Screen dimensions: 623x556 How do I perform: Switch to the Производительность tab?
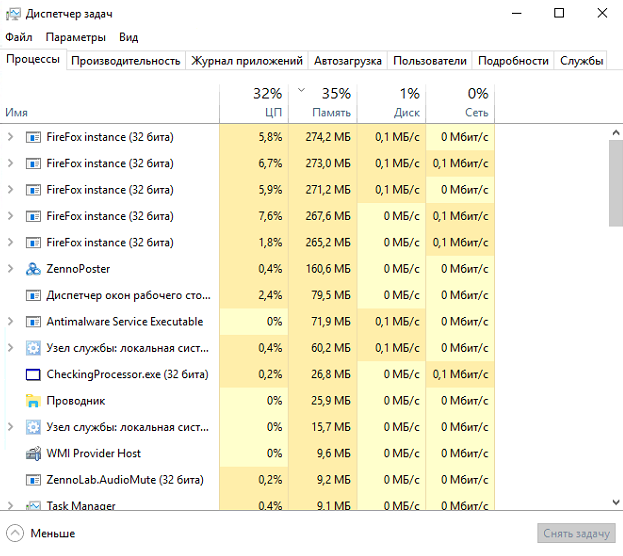126,61
